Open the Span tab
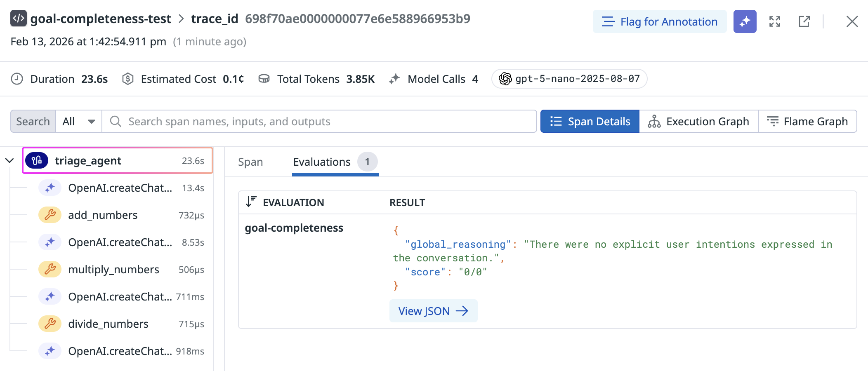The width and height of the screenshot is (868, 371). 250,162
